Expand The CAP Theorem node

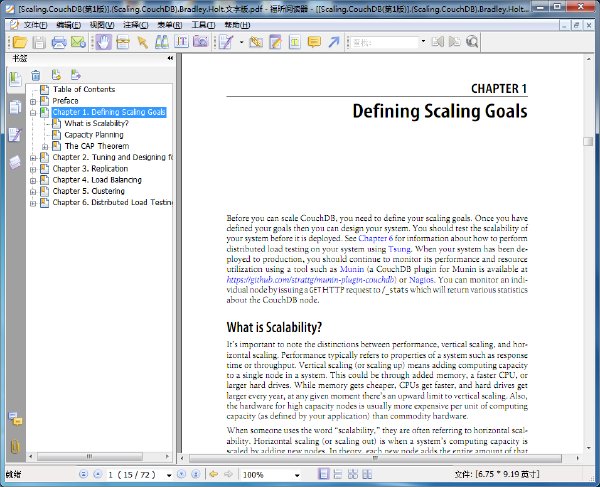coord(45,147)
